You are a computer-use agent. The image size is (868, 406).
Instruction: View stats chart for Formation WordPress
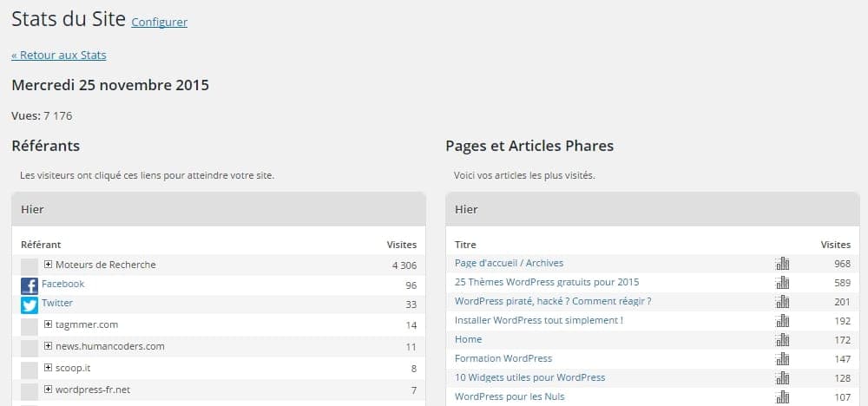pos(783,359)
